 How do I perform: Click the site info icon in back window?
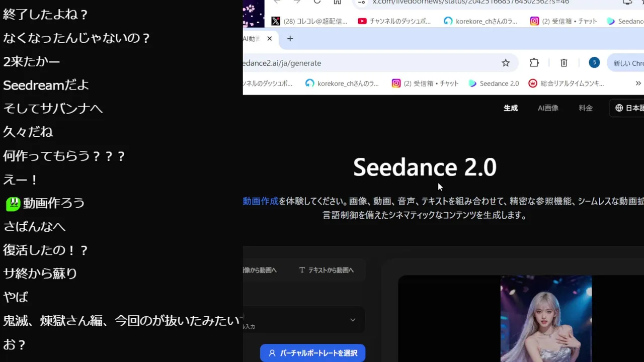coord(361,2)
